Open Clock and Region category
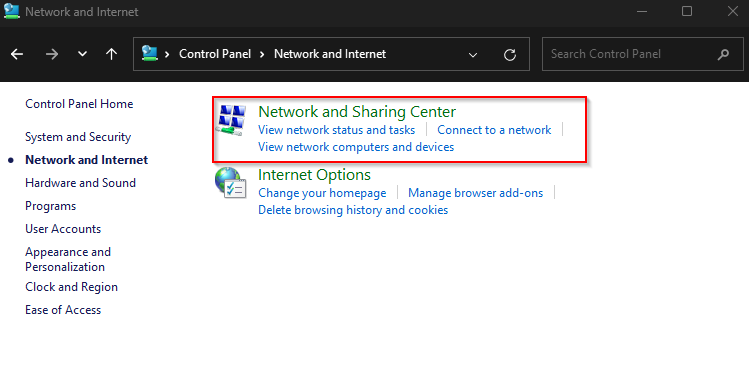Viewport: 749px width, 371px height. (x=71, y=287)
